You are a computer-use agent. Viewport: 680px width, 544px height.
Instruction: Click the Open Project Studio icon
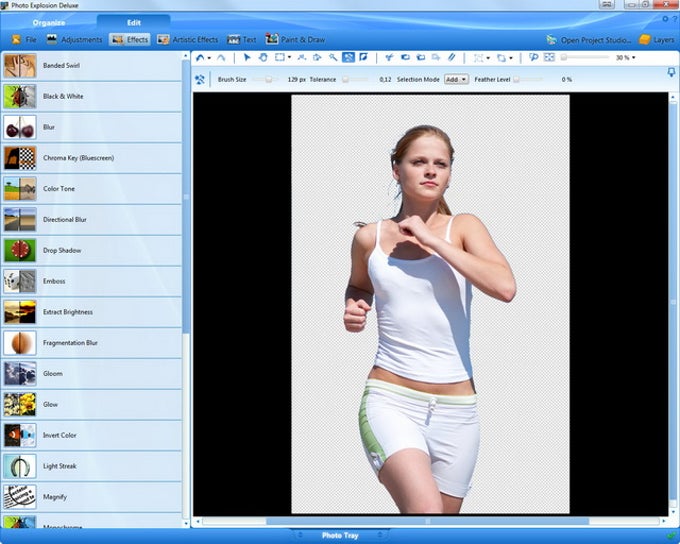point(551,40)
